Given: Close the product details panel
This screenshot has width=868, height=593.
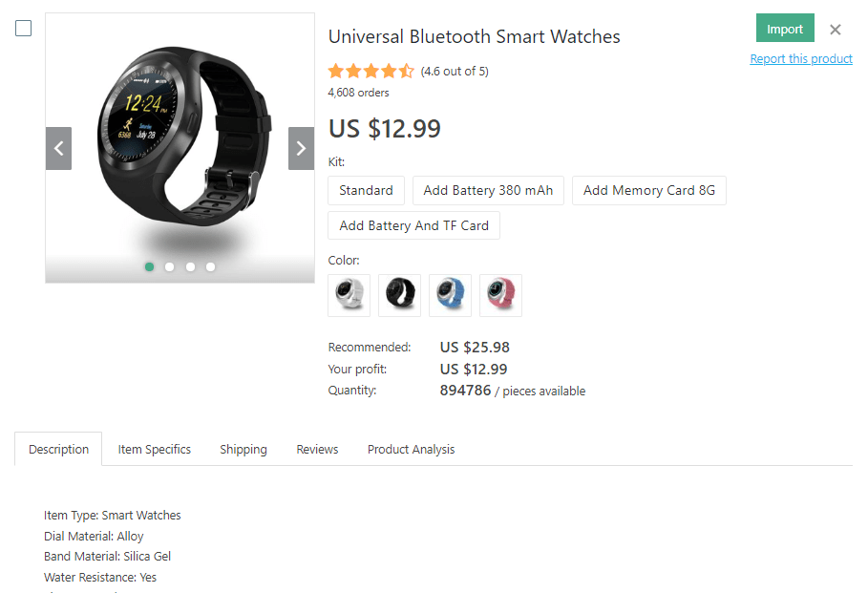Looking at the screenshot, I should 836,30.
